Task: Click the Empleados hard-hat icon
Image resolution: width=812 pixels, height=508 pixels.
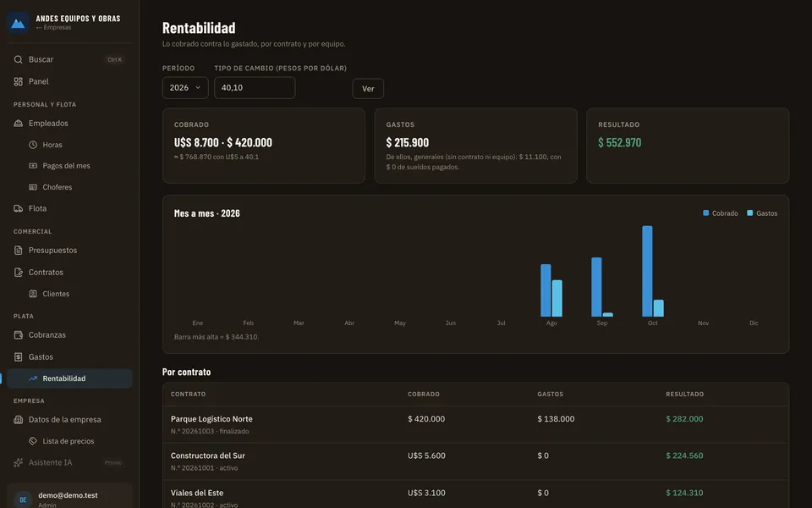Action: click(x=18, y=124)
